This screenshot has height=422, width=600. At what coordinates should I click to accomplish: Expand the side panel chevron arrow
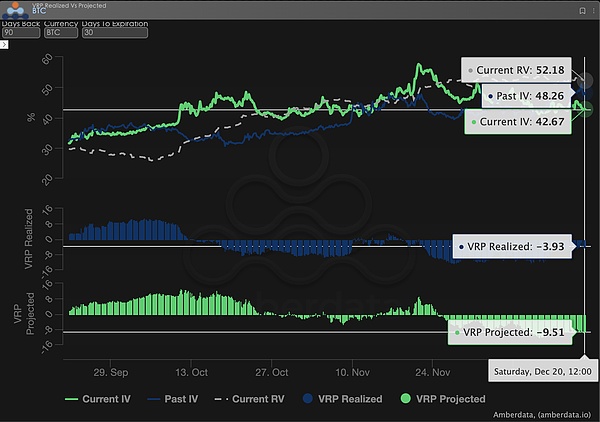point(4,45)
